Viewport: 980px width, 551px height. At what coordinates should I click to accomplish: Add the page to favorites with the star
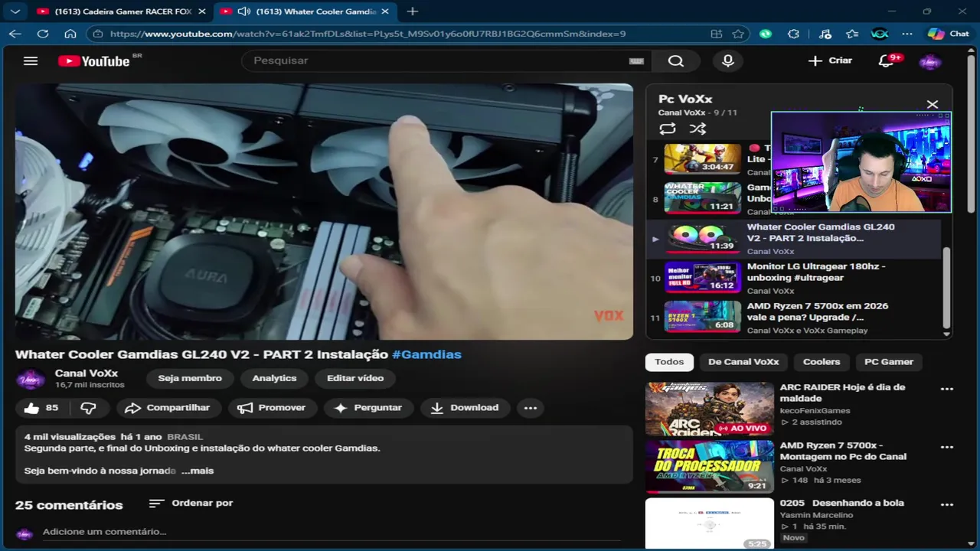coord(737,34)
